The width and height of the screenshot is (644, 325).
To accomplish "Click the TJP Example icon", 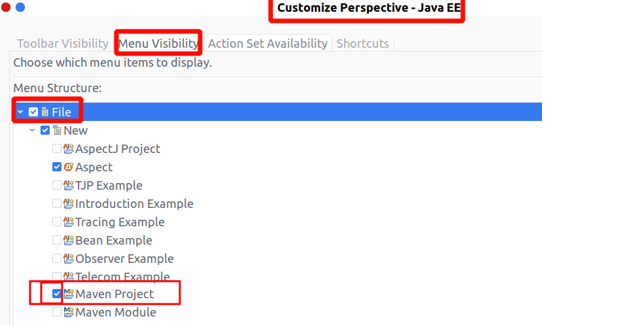I will tap(69, 186).
